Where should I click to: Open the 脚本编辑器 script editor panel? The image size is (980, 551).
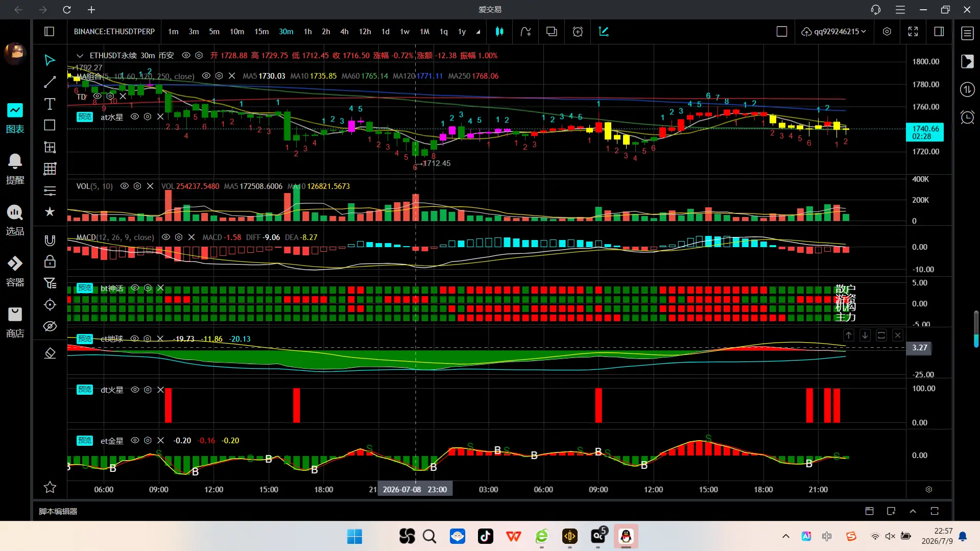[58, 511]
